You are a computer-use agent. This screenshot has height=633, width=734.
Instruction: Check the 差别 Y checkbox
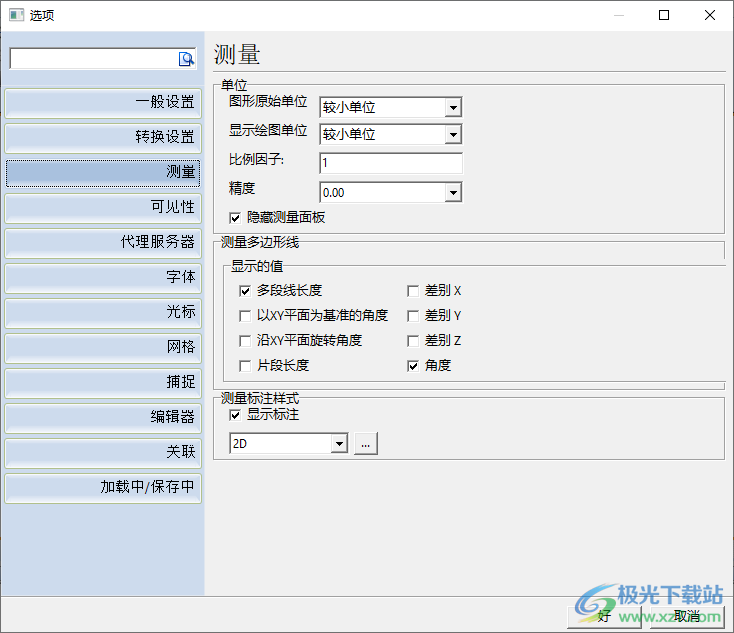(x=413, y=316)
